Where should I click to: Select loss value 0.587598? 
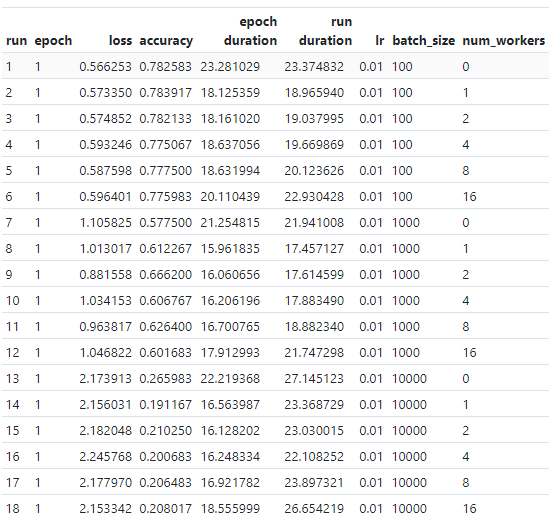click(105, 171)
